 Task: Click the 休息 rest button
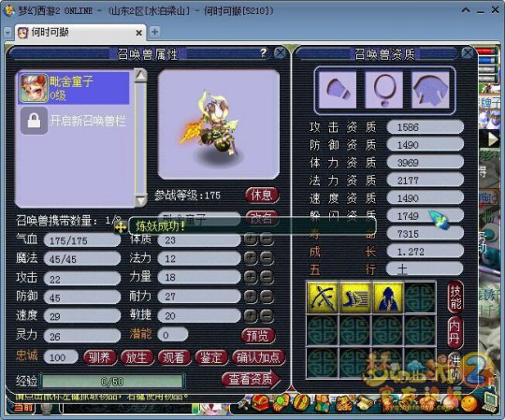262,196
